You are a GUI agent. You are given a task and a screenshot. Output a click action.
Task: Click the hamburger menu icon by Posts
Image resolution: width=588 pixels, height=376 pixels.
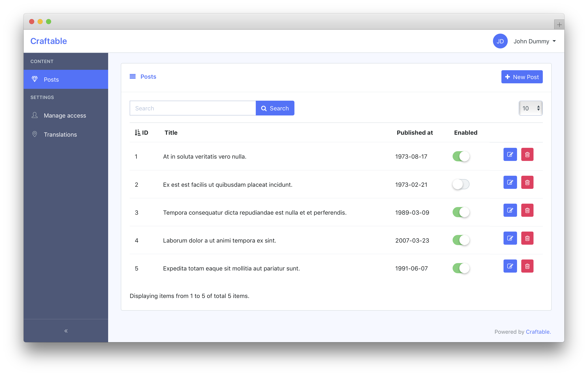coord(132,76)
